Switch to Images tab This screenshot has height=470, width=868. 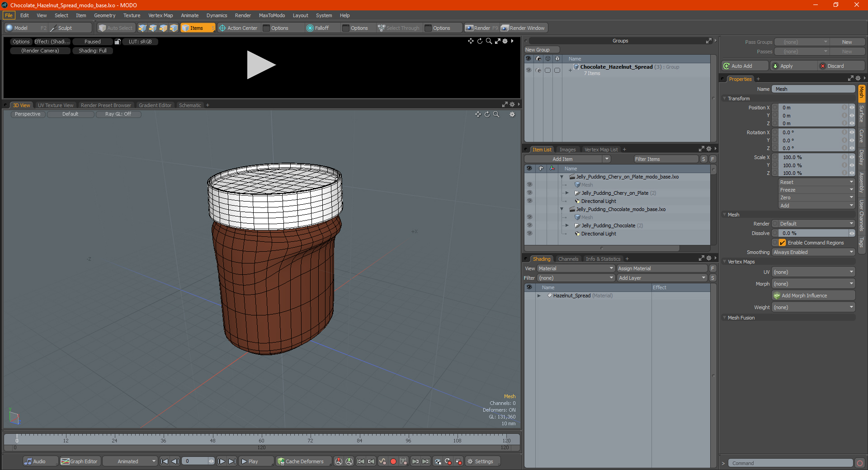click(x=567, y=150)
